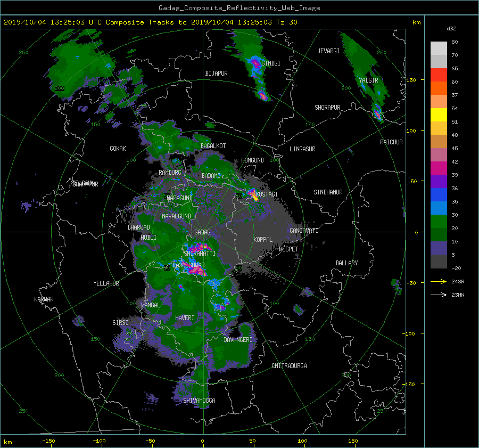Click the GADAG label at radar center
Viewport: 479px width, 448px height.
point(202,232)
